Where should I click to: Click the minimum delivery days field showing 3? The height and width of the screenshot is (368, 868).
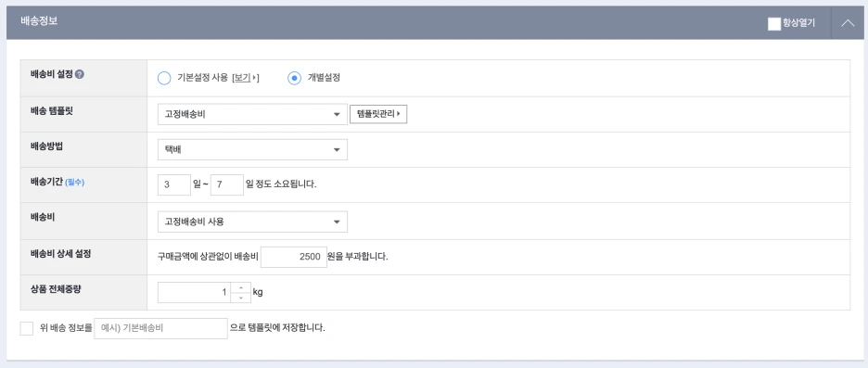pos(174,184)
